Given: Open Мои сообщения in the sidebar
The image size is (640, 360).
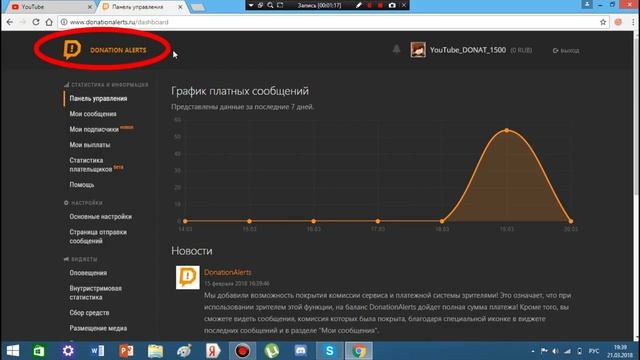Looking at the screenshot, I should 93,114.
